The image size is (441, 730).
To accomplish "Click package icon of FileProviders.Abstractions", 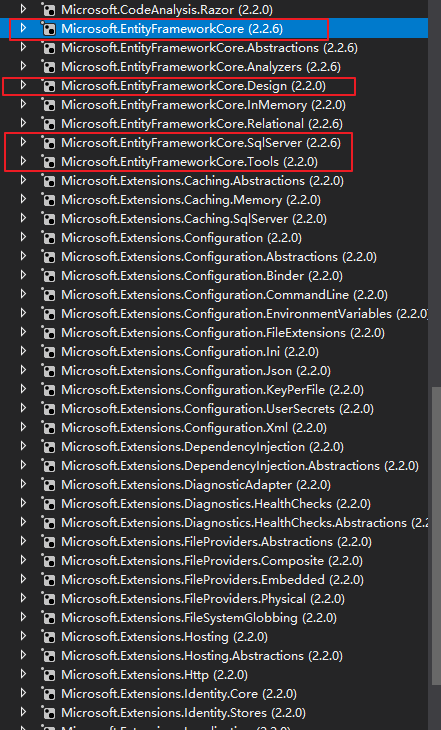I will [48, 542].
